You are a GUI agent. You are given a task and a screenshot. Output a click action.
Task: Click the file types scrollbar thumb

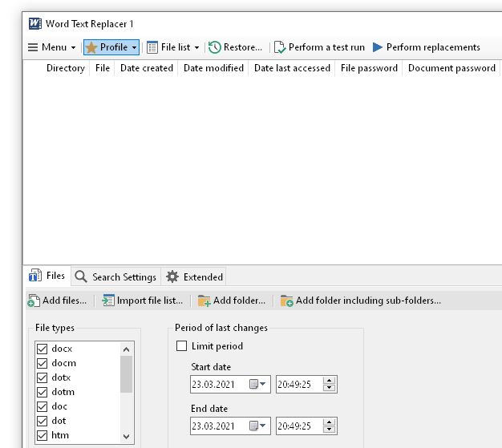126,374
